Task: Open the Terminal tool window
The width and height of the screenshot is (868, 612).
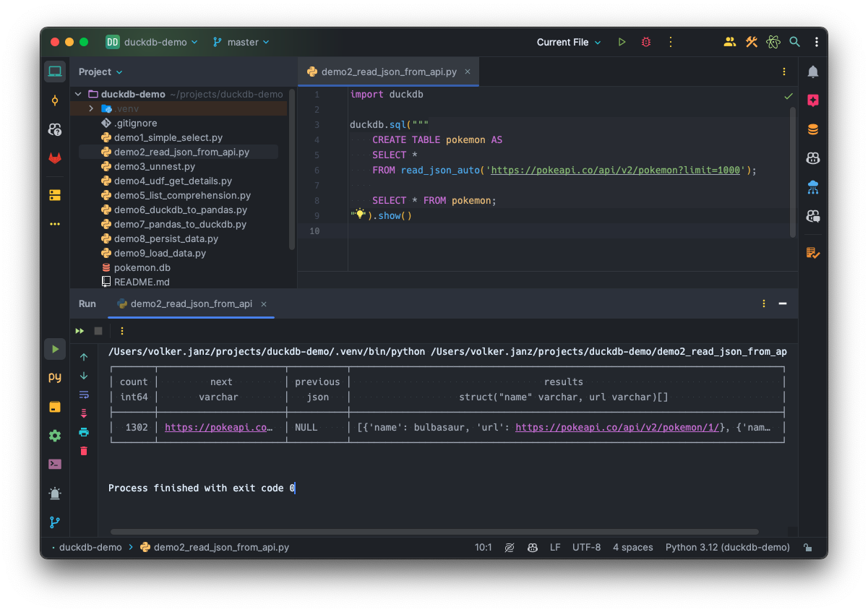Action: pyautogui.click(x=54, y=464)
